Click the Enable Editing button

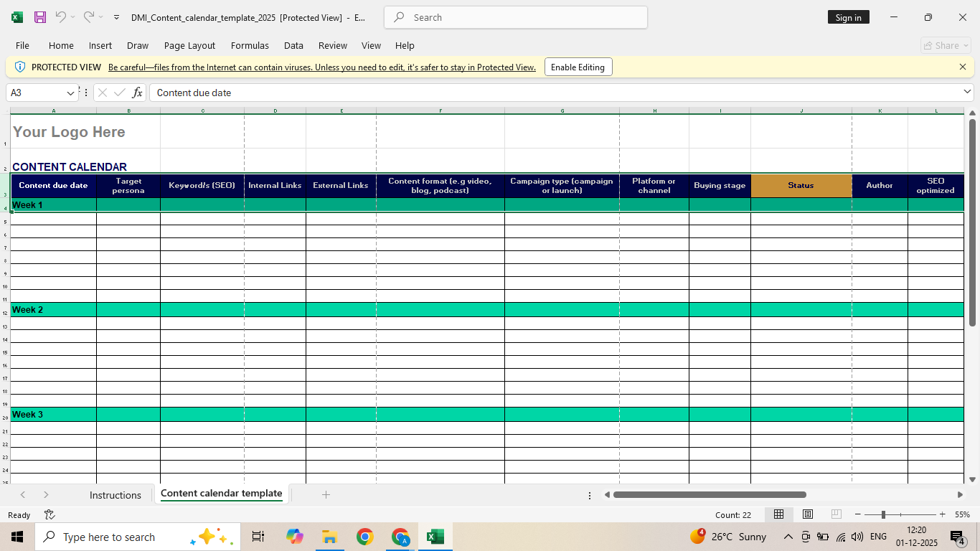pyautogui.click(x=578, y=67)
